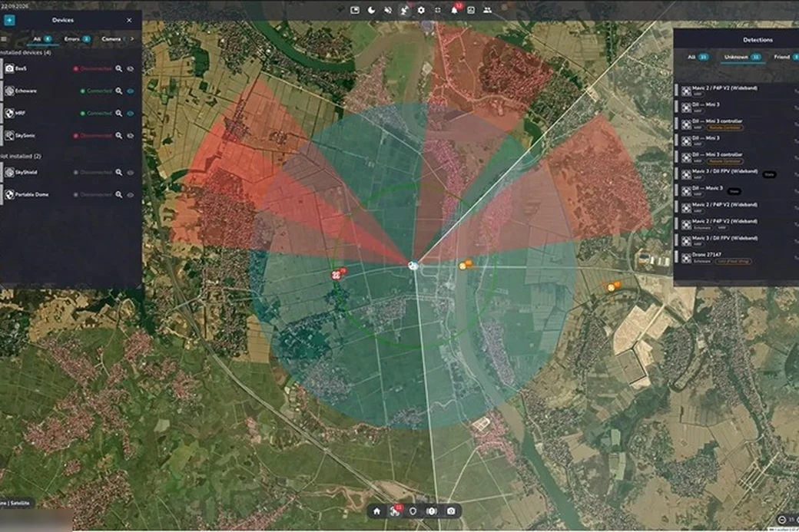The image size is (799, 532).
Task: Toggle night mode with the moon icon
Action: (372, 10)
